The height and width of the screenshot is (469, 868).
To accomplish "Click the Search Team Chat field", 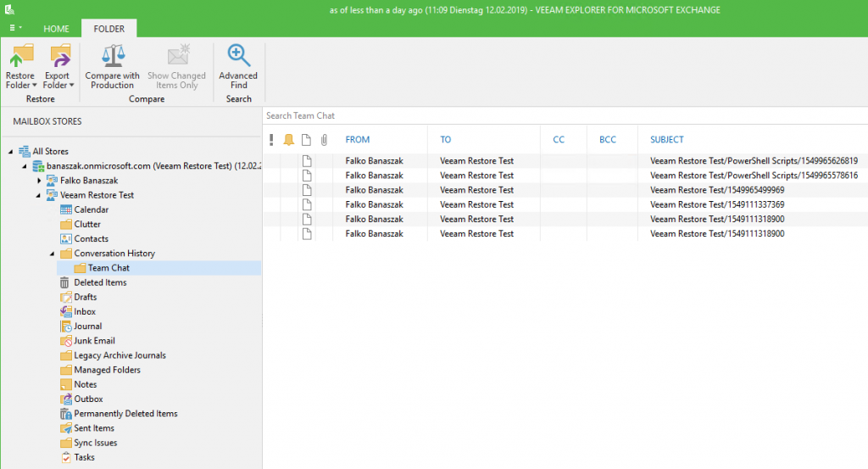I will [565, 115].
